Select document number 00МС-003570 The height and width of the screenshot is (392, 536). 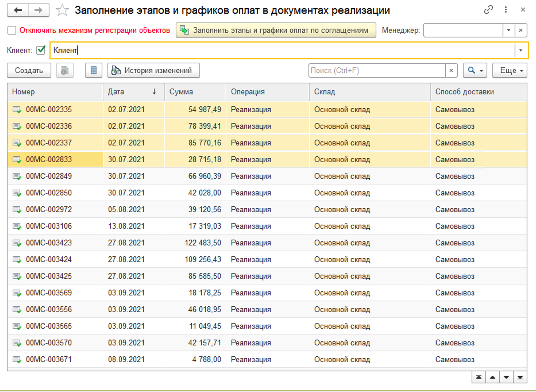point(49,343)
